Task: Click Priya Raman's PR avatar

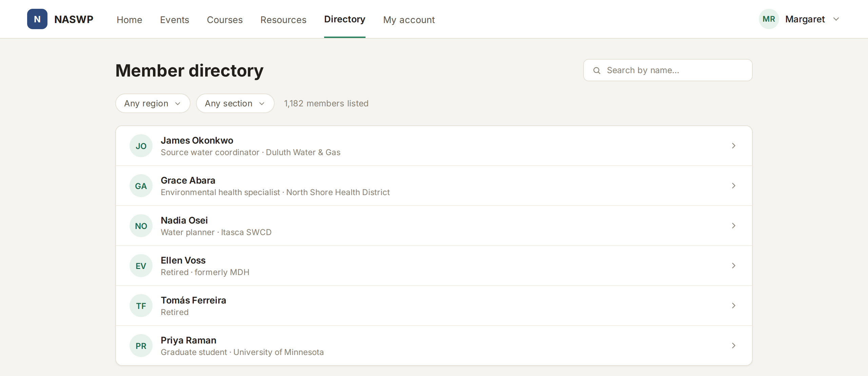Action: (x=141, y=346)
